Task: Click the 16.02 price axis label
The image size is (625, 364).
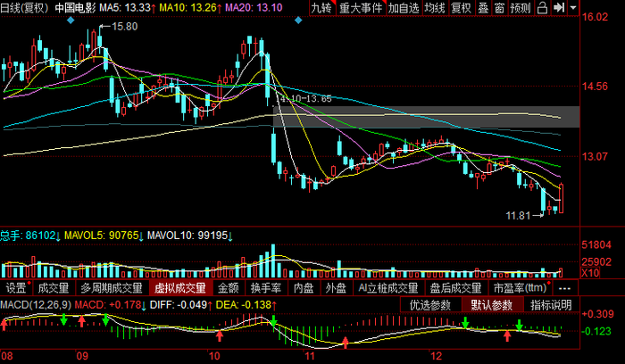Action: 596,17
